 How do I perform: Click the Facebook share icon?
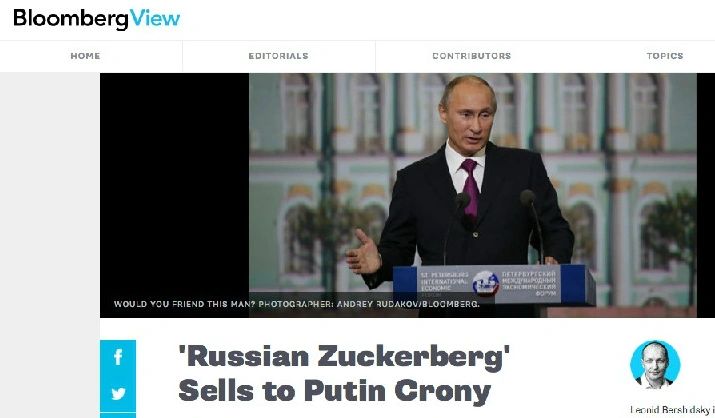coord(118,357)
